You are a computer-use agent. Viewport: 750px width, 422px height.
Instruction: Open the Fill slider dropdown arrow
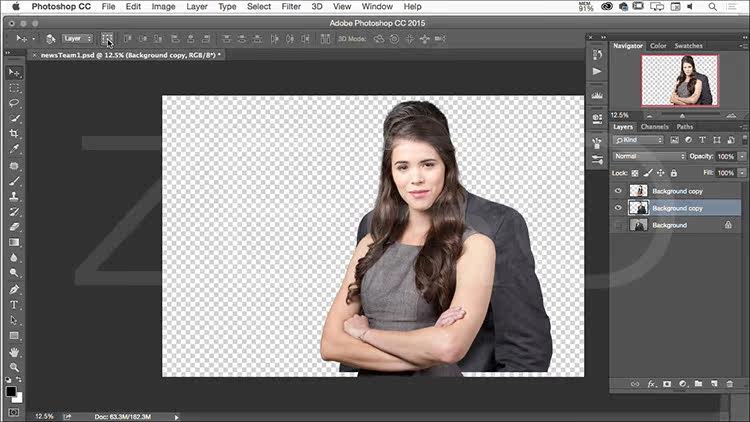click(x=742, y=173)
